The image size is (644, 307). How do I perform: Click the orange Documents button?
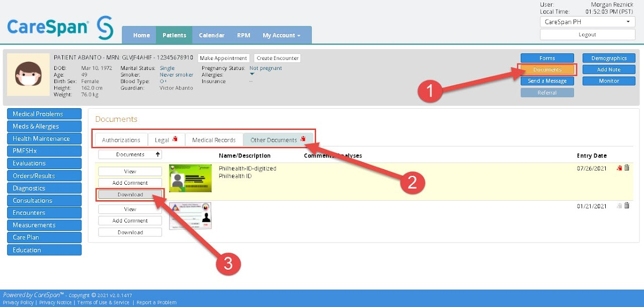(547, 69)
